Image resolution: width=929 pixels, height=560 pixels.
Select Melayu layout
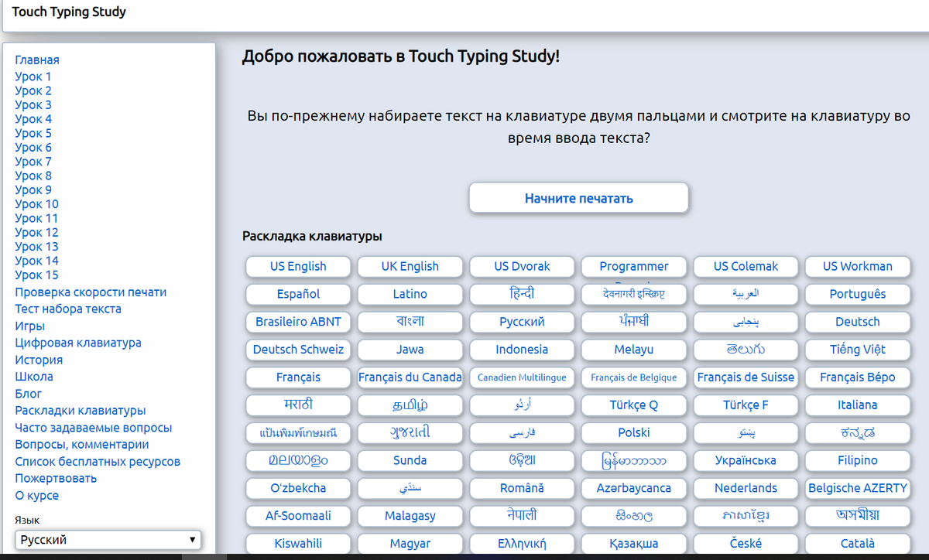[633, 350]
